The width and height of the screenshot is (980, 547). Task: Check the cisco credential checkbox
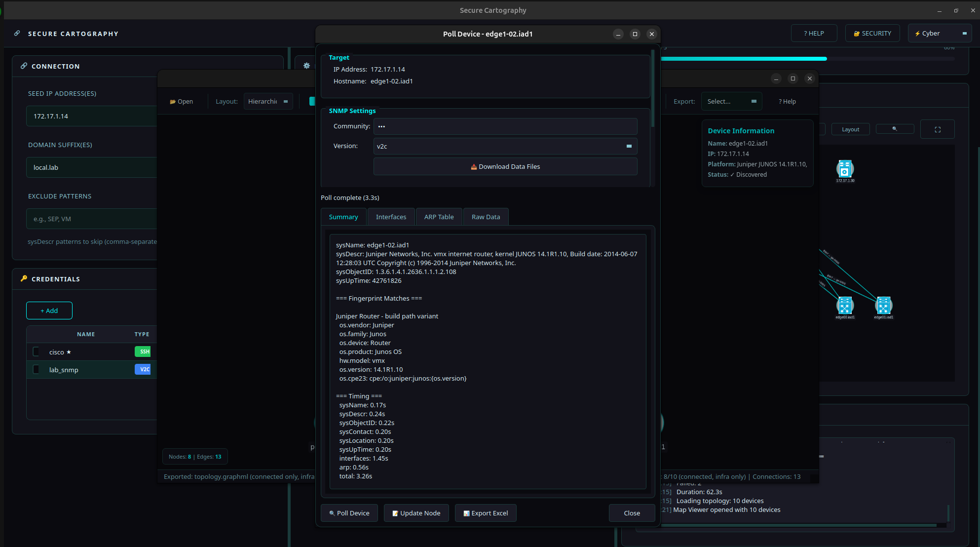[x=36, y=352]
